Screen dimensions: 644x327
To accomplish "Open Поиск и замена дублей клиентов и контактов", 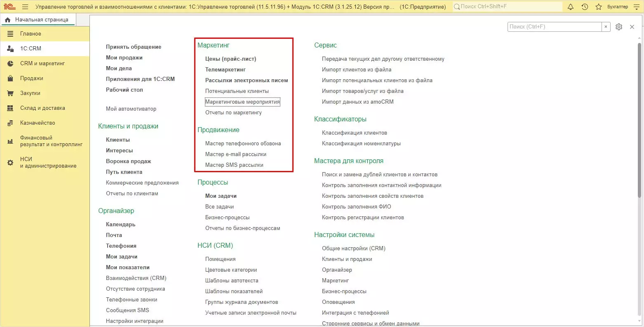I will click(x=380, y=175).
